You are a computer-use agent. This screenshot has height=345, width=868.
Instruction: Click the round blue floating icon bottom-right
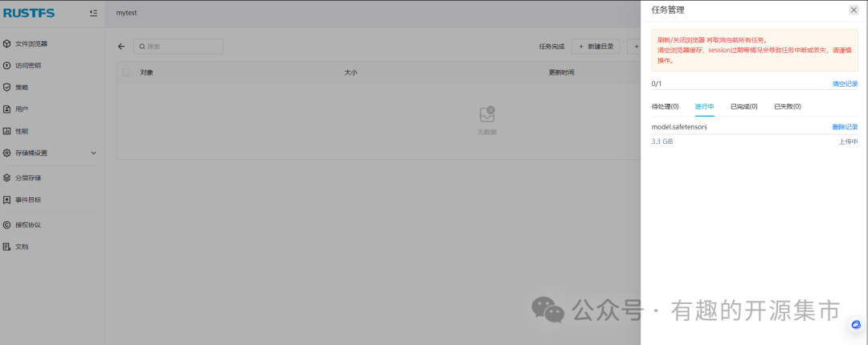[856, 325]
